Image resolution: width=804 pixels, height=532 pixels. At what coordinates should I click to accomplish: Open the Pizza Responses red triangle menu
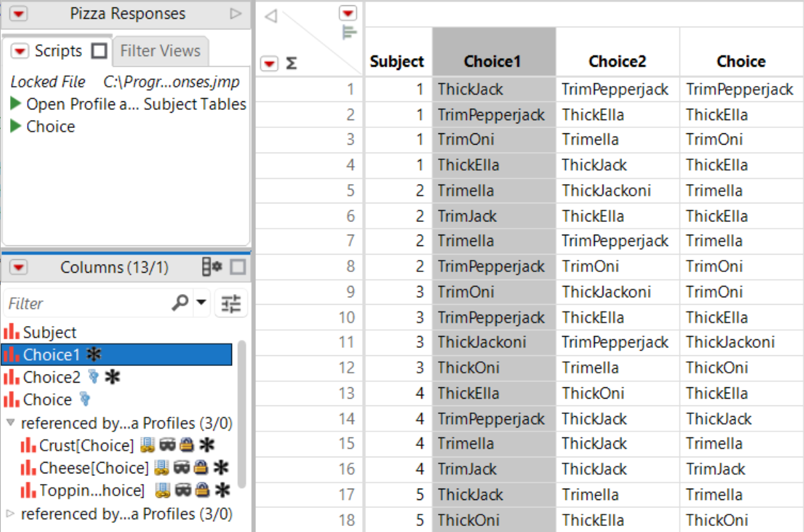tap(19, 13)
